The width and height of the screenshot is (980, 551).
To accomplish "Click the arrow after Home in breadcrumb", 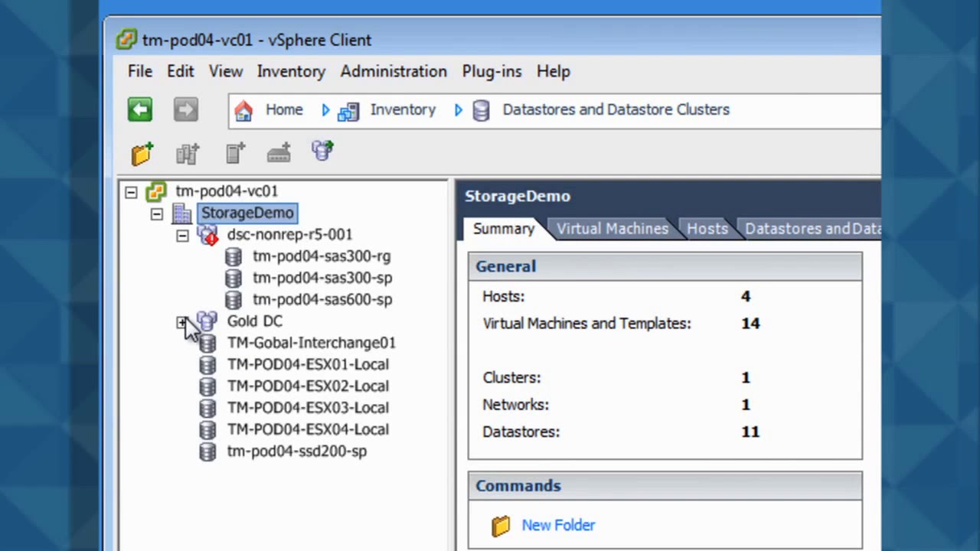I will tap(325, 110).
